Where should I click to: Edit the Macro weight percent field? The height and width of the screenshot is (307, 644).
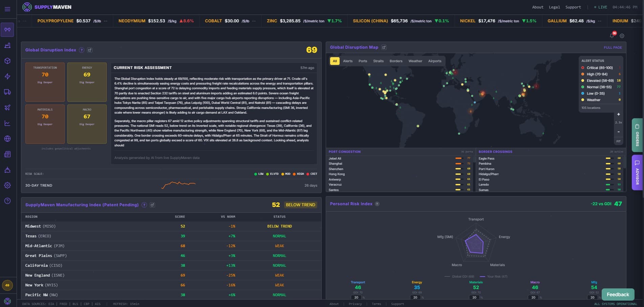coord(533,298)
